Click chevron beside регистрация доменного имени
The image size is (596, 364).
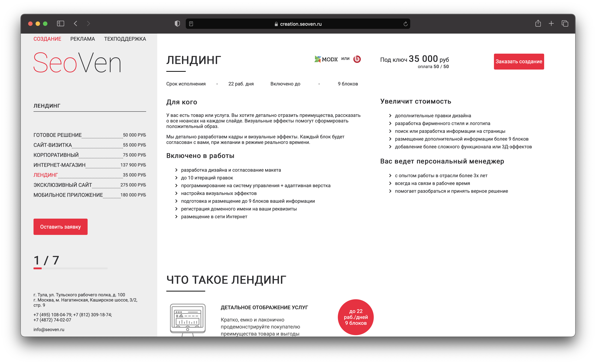pyautogui.click(x=176, y=209)
